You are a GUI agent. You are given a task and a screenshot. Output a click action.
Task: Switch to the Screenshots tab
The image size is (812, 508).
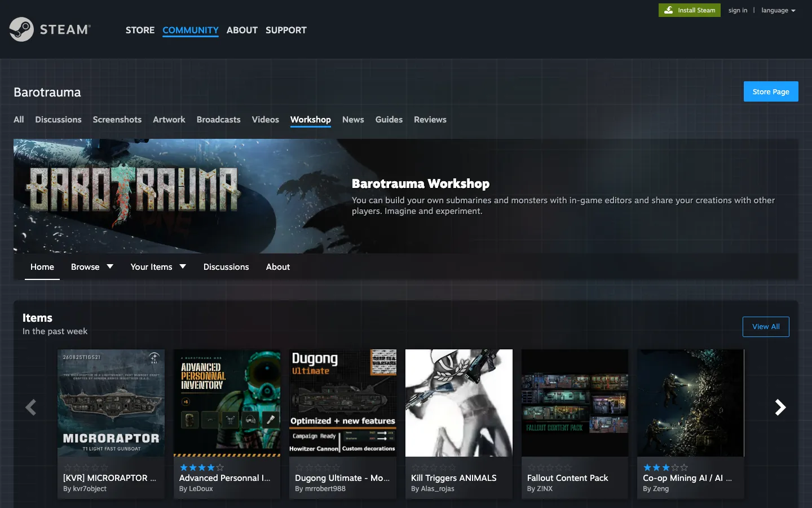(x=117, y=120)
